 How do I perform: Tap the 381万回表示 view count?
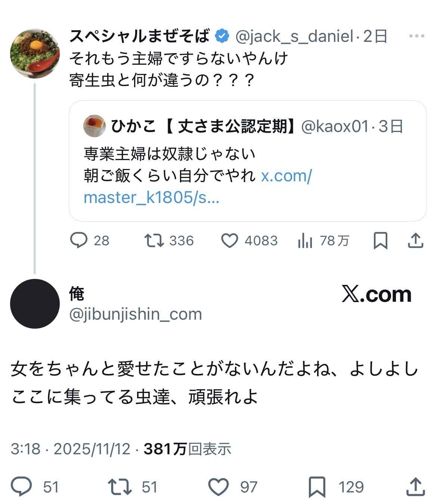[x=187, y=449]
